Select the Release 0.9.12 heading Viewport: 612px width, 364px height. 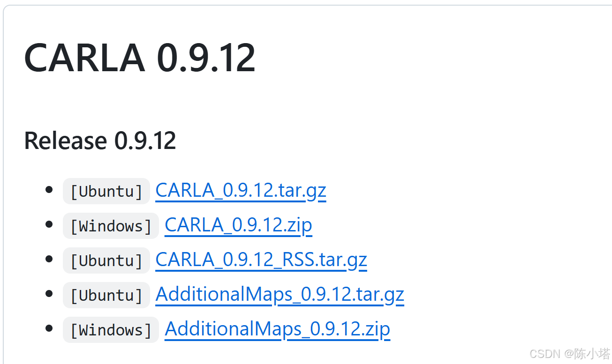[x=99, y=140]
